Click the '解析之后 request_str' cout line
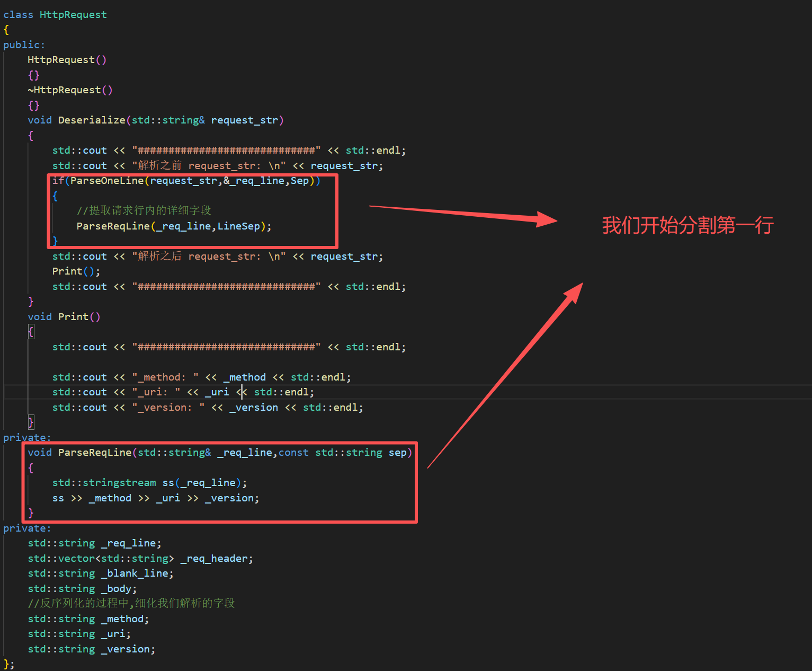This screenshot has height=671, width=812. click(x=218, y=257)
